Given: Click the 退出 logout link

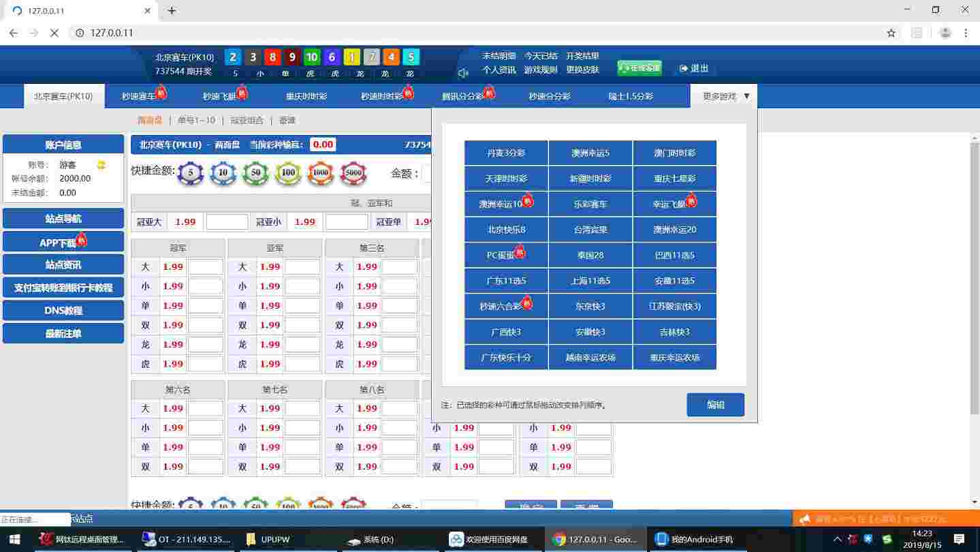Looking at the screenshot, I should pos(694,68).
